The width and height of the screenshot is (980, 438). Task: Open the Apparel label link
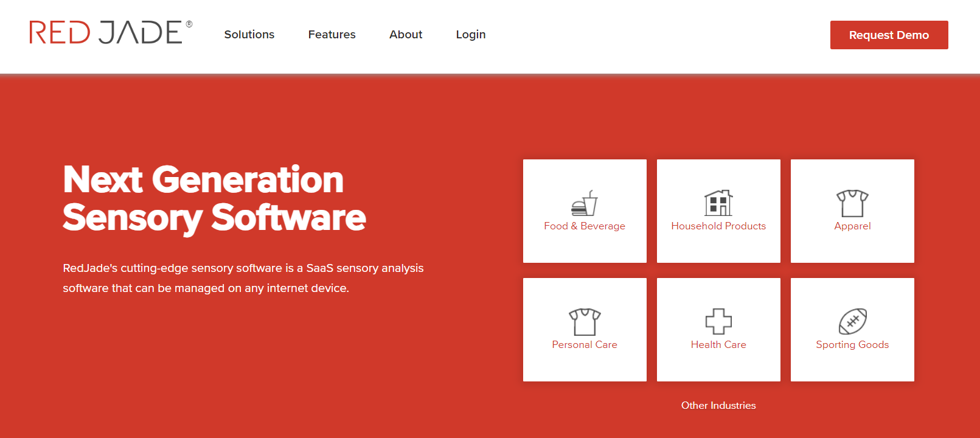(x=852, y=226)
